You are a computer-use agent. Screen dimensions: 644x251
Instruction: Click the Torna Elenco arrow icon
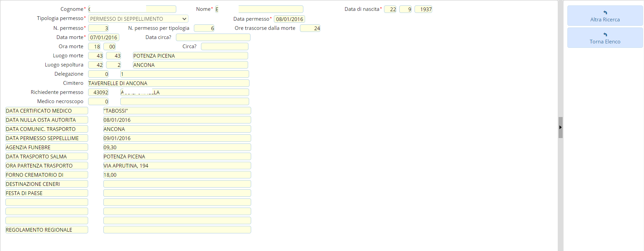[x=605, y=35]
